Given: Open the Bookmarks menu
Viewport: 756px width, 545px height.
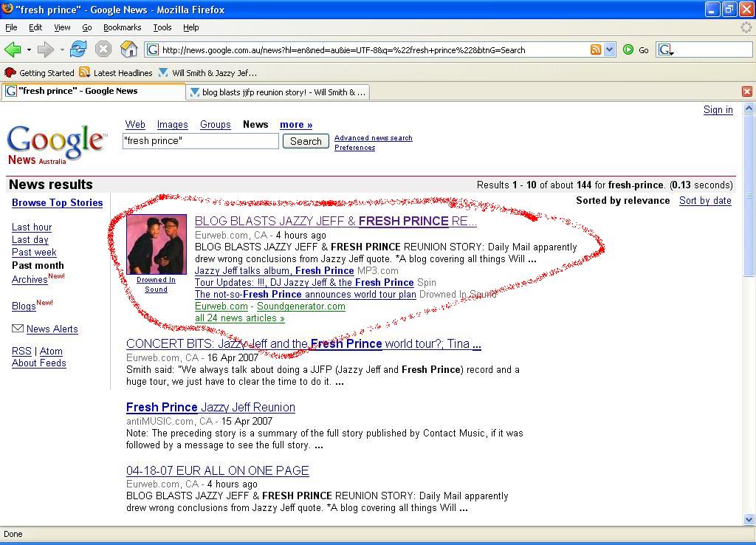Looking at the screenshot, I should [x=123, y=27].
